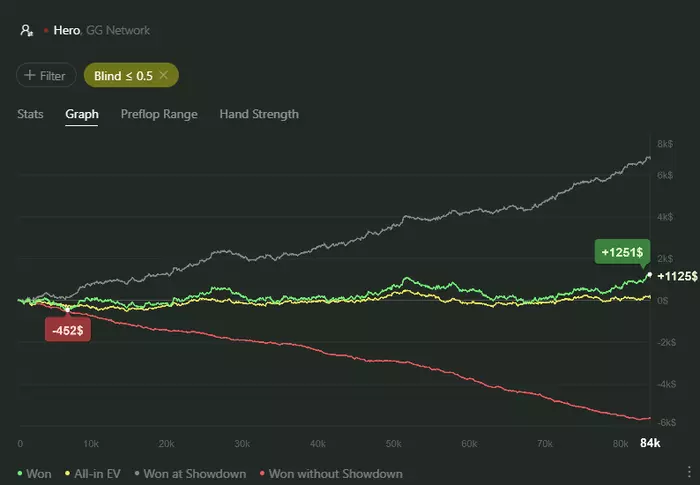Click the Hero player name
The width and height of the screenshot is (700, 485).
click(66, 30)
